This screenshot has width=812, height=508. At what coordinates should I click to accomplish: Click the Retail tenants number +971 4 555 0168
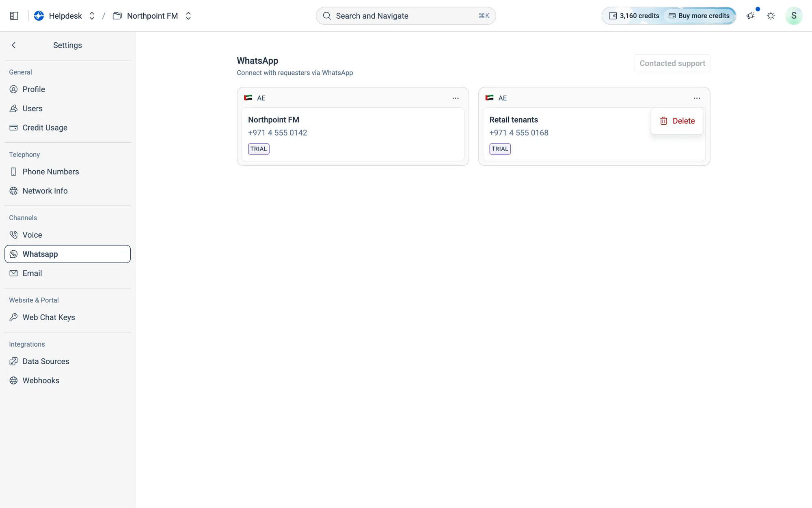point(519,133)
